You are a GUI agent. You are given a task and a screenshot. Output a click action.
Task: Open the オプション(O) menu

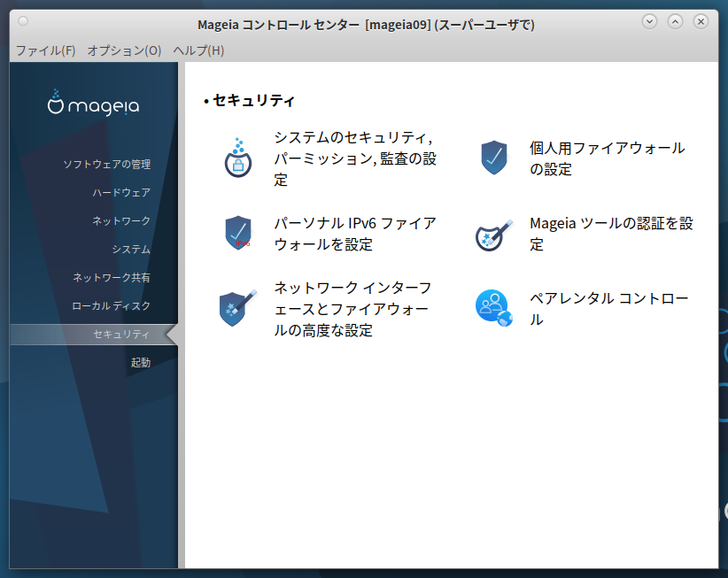coord(124,50)
